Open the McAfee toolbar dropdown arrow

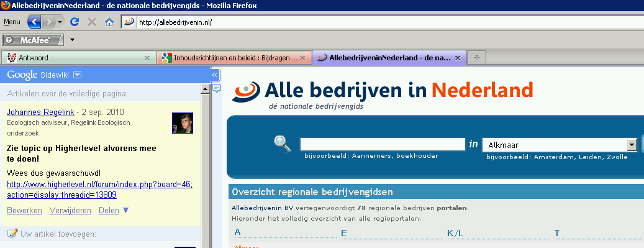point(73,40)
